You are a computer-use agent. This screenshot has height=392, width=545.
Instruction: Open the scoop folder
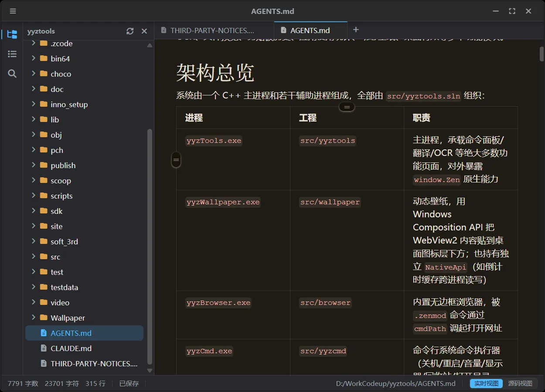tap(85, 180)
